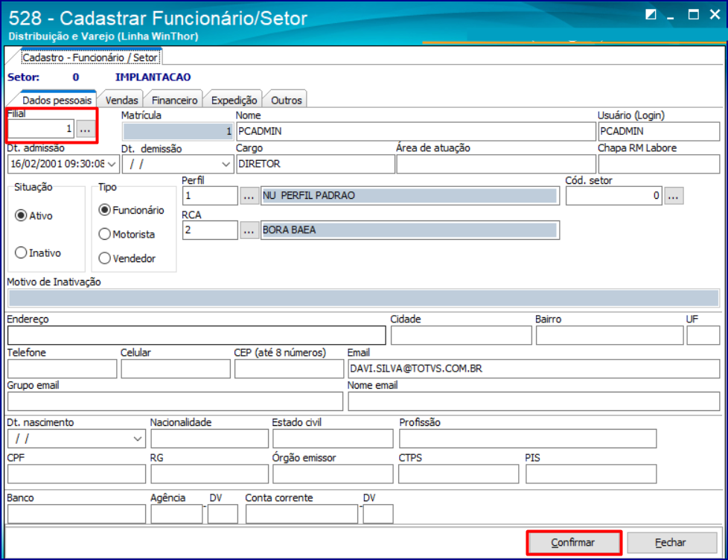Image resolution: width=728 pixels, height=560 pixels.
Task: Click the Bairro input field
Action: (x=610, y=335)
